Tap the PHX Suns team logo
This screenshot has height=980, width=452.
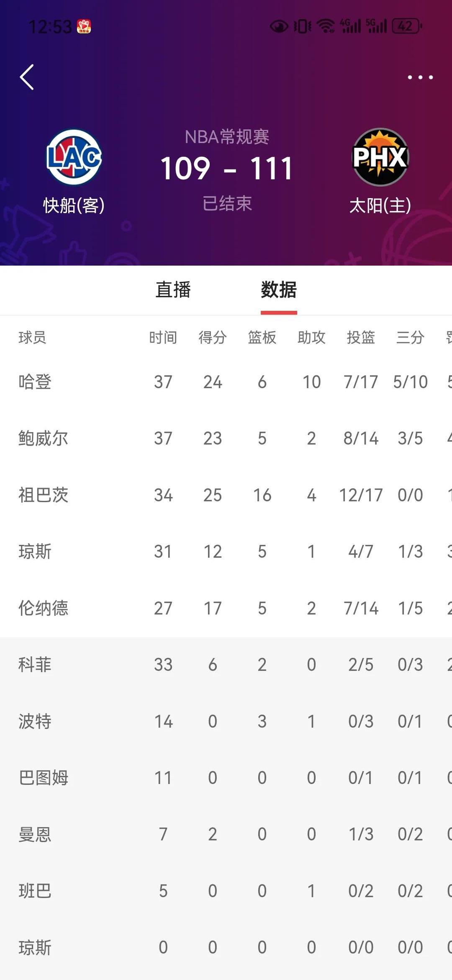pyautogui.click(x=380, y=157)
